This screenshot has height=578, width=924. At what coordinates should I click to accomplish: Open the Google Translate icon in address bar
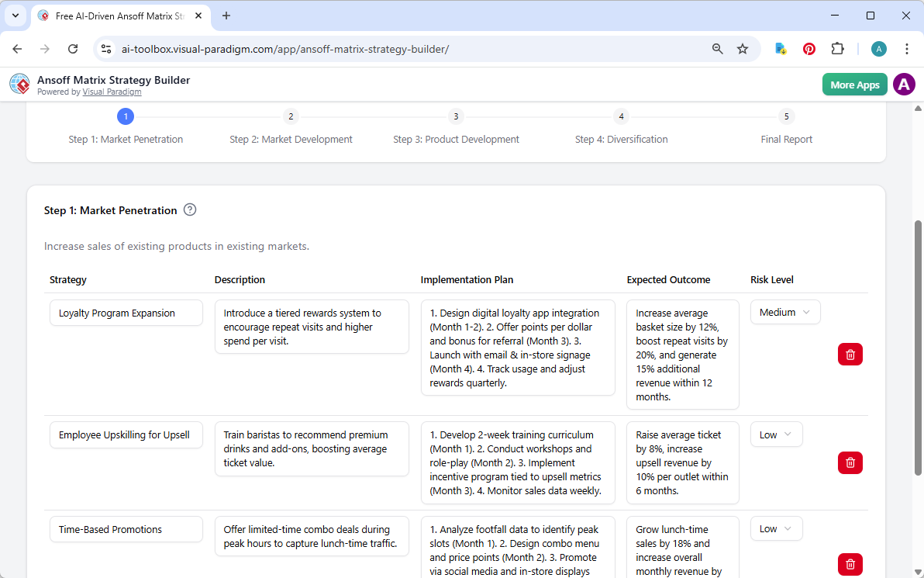point(780,48)
